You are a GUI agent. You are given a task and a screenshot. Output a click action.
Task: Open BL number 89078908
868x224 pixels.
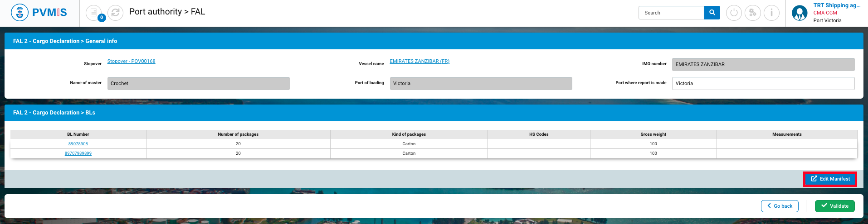(x=78, y=144)
